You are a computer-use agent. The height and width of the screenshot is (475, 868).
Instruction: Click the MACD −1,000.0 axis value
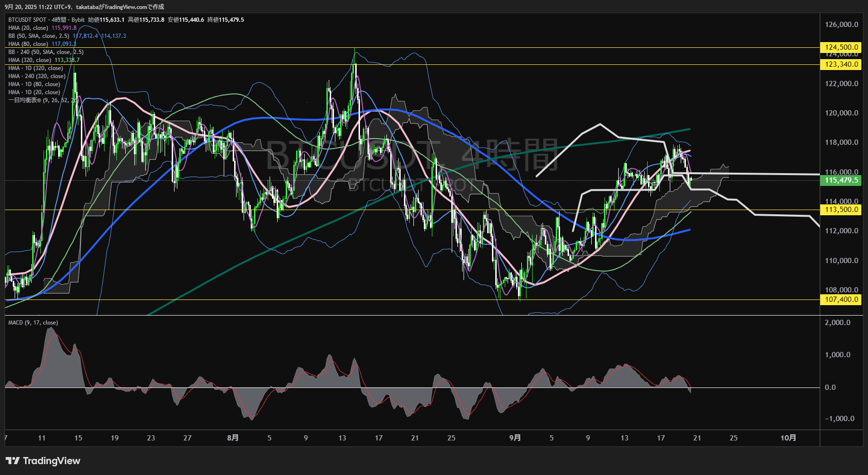[x=840, y=419]
